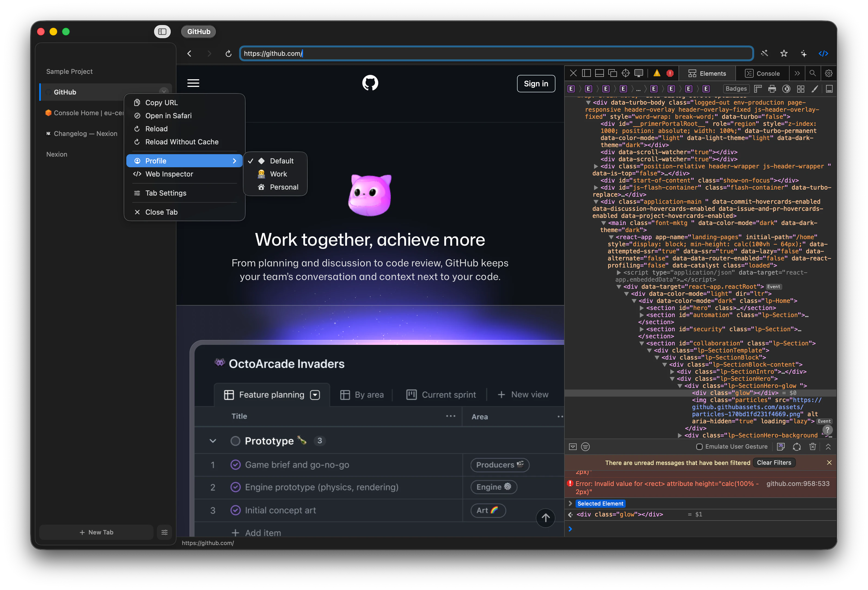
Task: Click the JS execution context picker icon
Action: click(x=781, y=446)
